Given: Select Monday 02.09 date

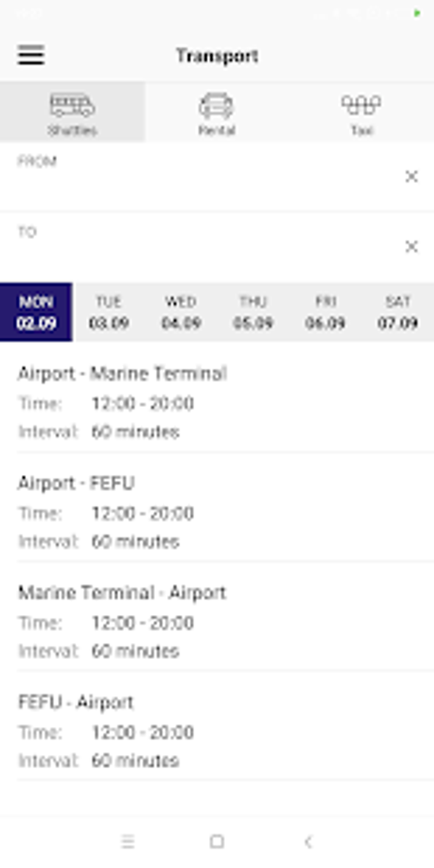Looking at the screenshot, I should point(36,312).
